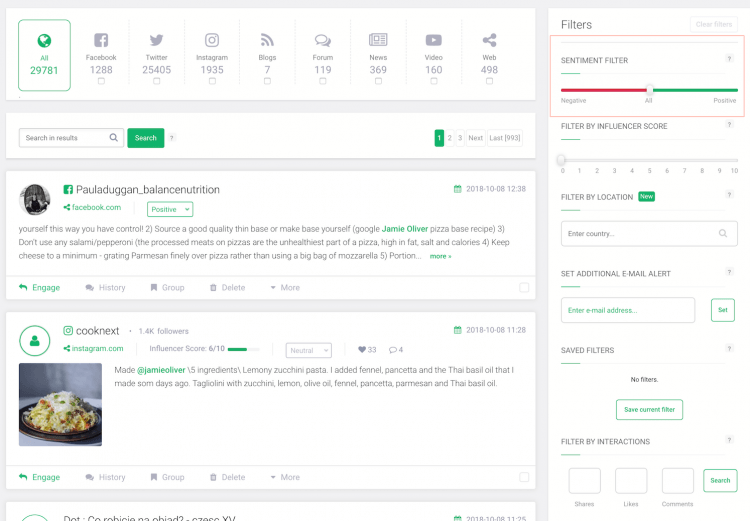
Task: Click Instagram icon beside cooknext name
Action: click(x=68, y=331)
